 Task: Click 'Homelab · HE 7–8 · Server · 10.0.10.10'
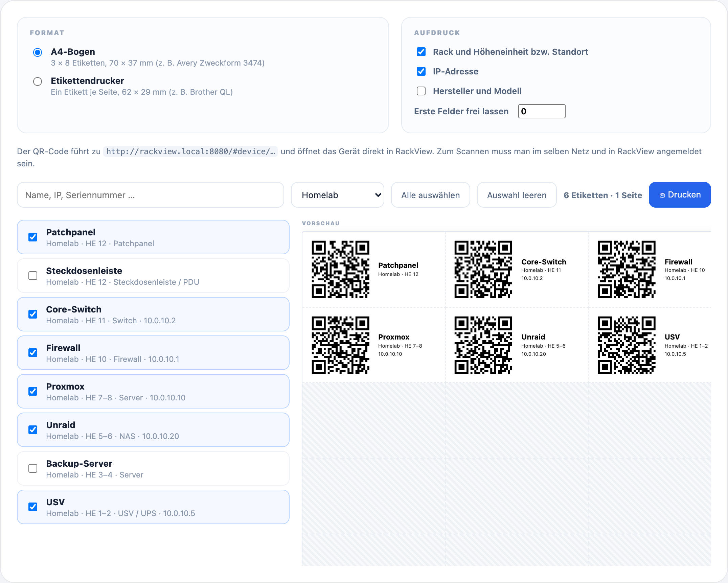[116, 398]
